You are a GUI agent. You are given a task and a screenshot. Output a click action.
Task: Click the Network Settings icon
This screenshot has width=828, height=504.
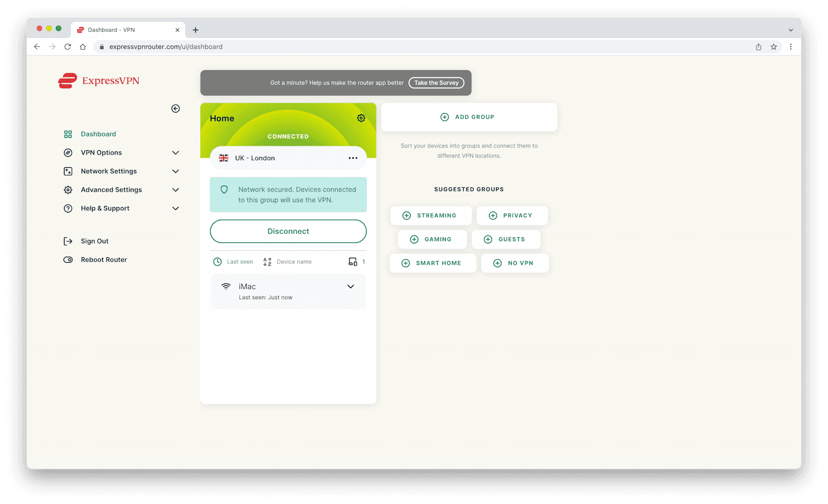[68, 171]
